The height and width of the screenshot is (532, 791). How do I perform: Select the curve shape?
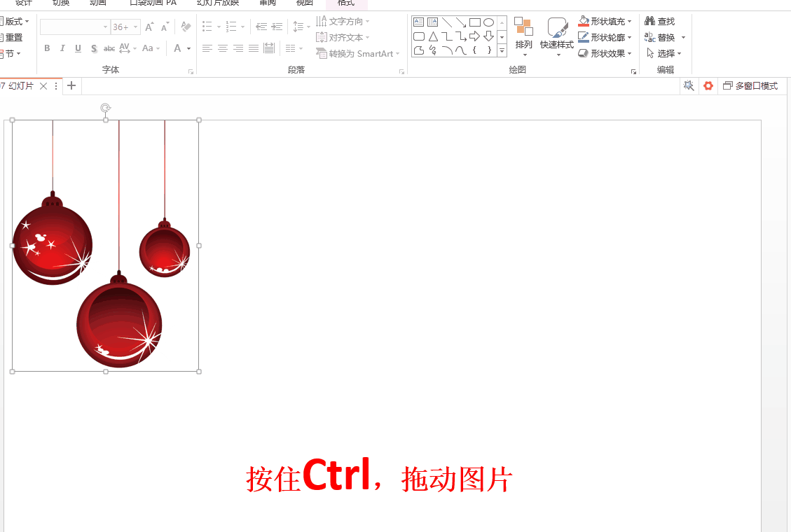coord(460,50)
